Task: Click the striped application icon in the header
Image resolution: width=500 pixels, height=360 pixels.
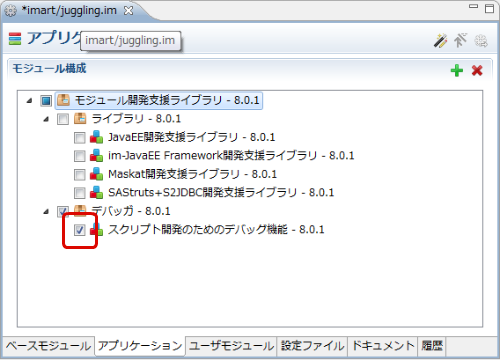Action: point(15,39)
